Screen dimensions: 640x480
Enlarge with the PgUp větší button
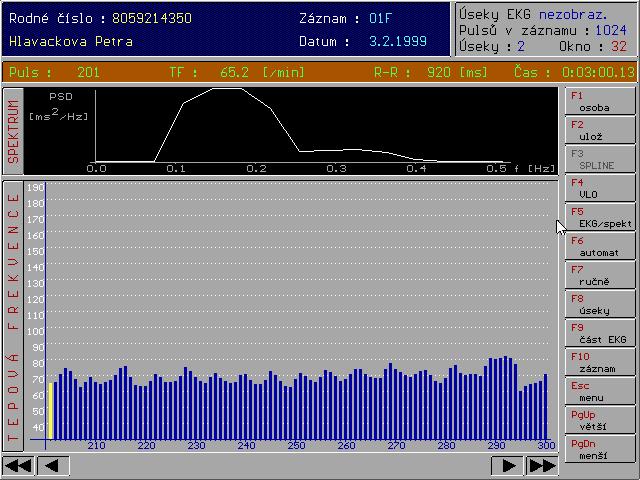[x=600, y=420]
